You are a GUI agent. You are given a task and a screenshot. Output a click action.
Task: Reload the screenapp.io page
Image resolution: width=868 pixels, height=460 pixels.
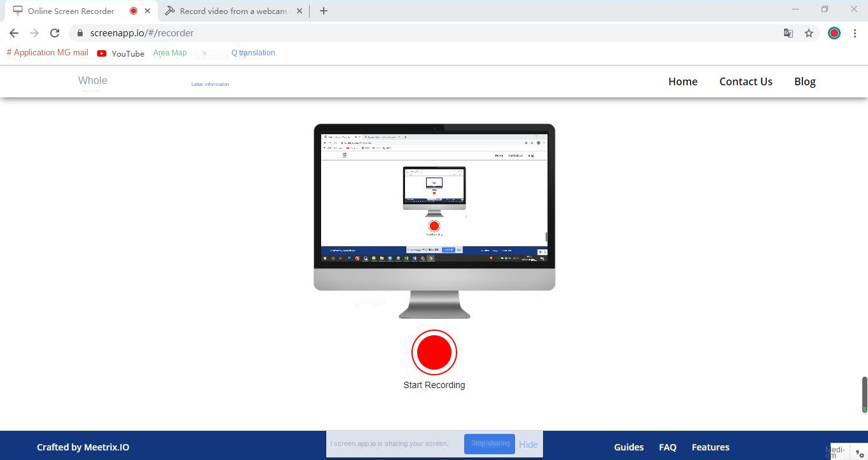coord(55,33)
